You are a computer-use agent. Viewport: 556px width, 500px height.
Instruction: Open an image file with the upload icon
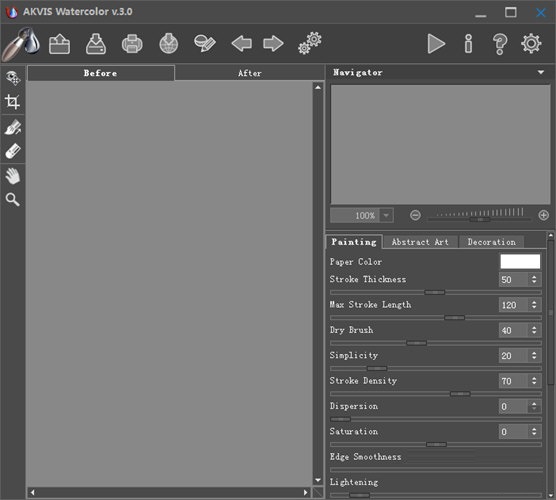coord(59,44)
